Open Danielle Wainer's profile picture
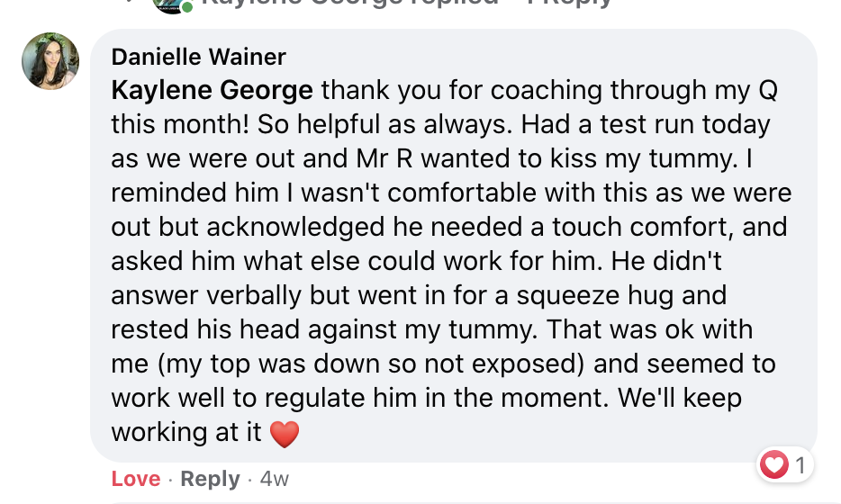Screen dimensions: 841x504 [50, 61]
